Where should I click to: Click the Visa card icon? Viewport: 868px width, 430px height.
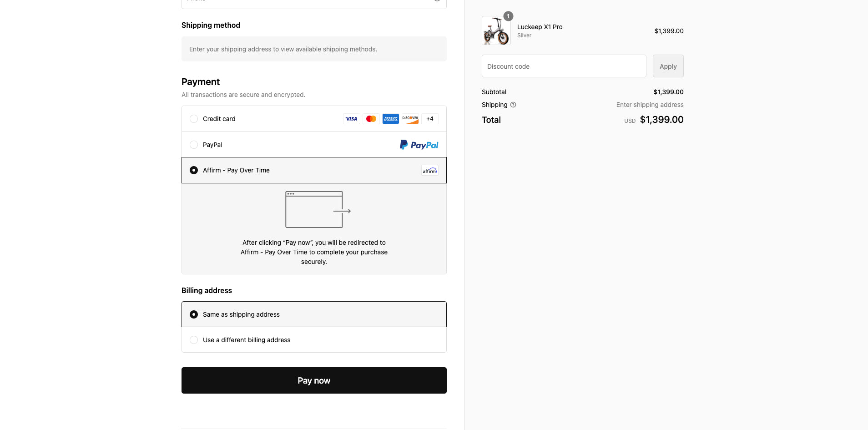click(x=351, y=119)
